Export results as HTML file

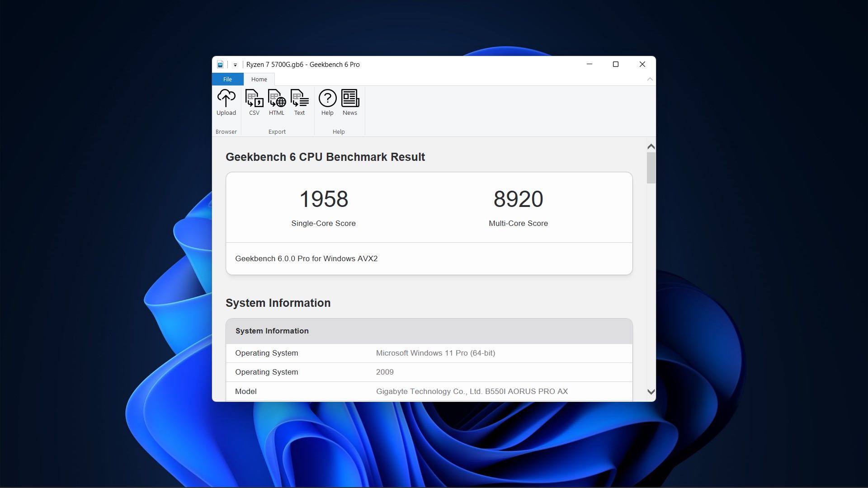pos(276,101)
